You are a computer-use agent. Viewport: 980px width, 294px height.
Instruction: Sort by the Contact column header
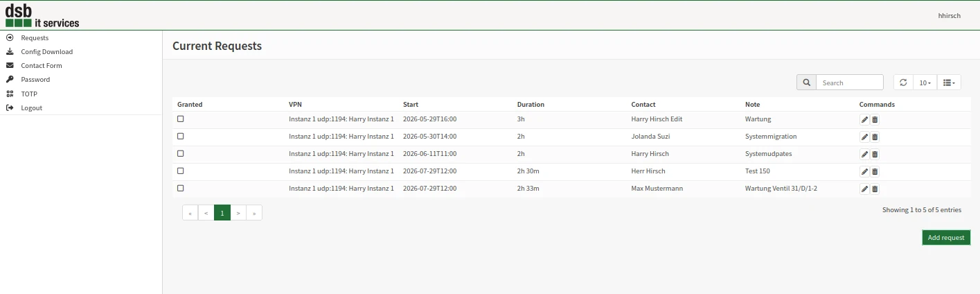(643, 105)
